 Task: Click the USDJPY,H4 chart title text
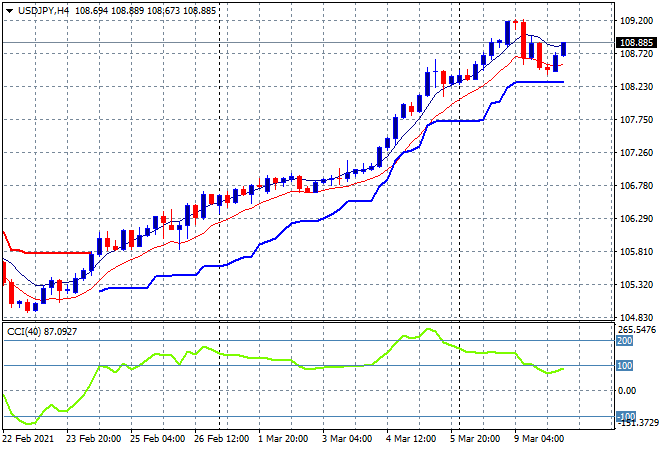(42, 9)
